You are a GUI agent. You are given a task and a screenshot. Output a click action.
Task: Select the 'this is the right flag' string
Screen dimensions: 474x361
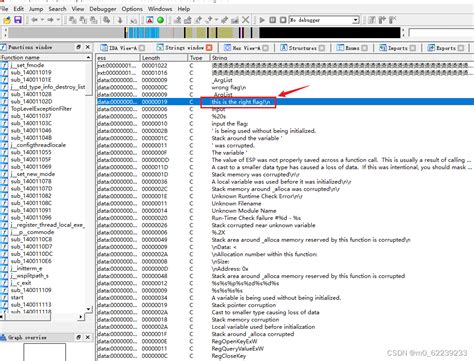241,102
